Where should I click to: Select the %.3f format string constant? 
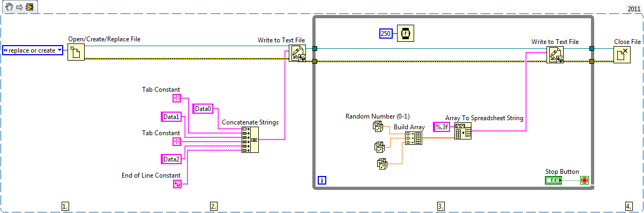(441, 127)
